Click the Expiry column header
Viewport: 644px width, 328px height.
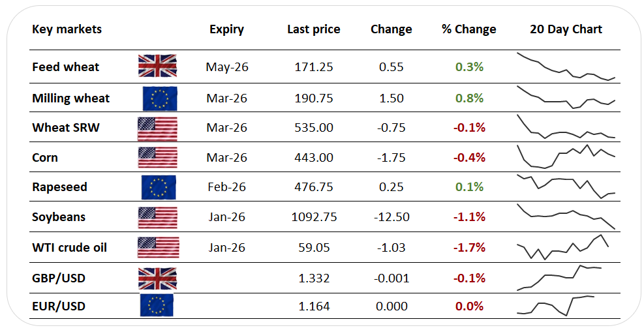[226, 29]
